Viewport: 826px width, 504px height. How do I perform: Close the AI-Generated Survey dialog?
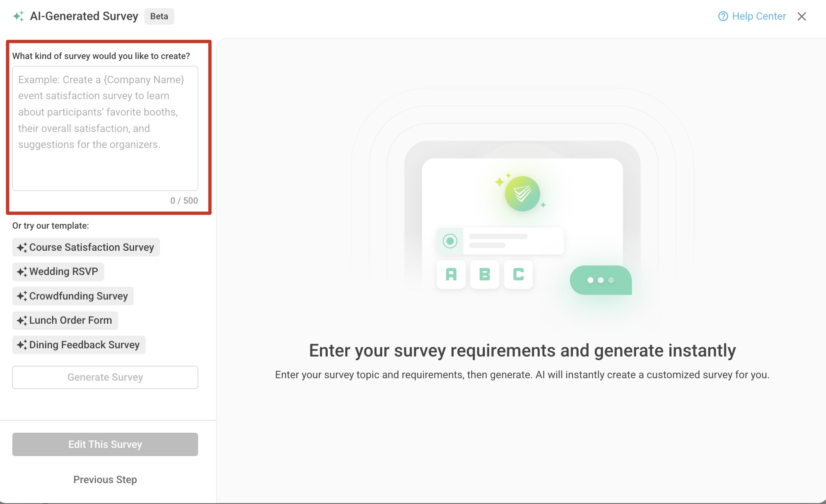tap(802, 16)
